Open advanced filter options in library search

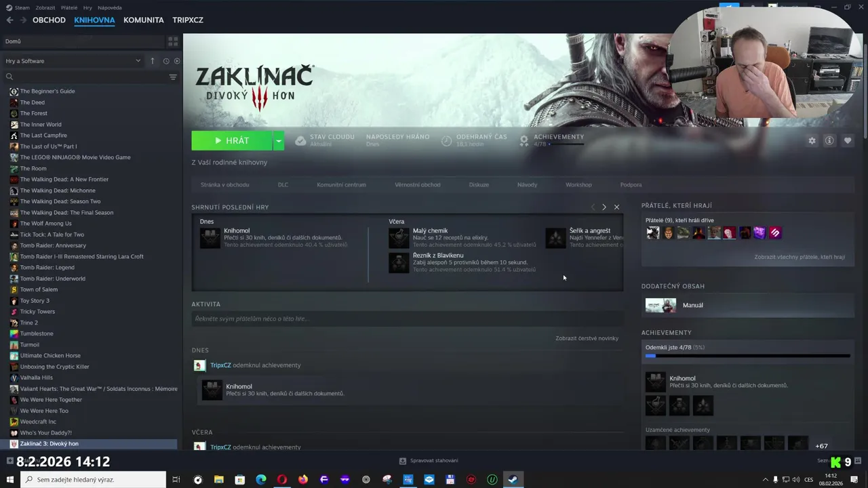pos(173,77)
